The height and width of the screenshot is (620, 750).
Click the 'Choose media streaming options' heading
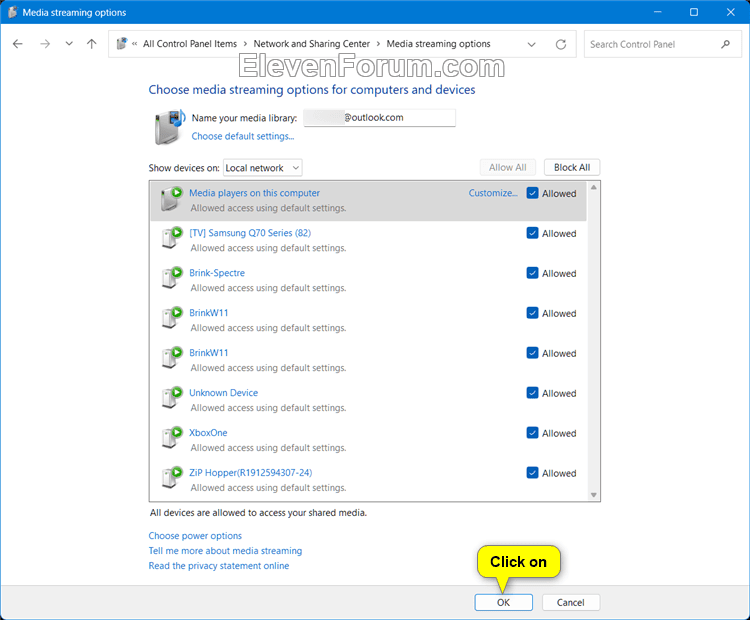[x=312, y=90]
